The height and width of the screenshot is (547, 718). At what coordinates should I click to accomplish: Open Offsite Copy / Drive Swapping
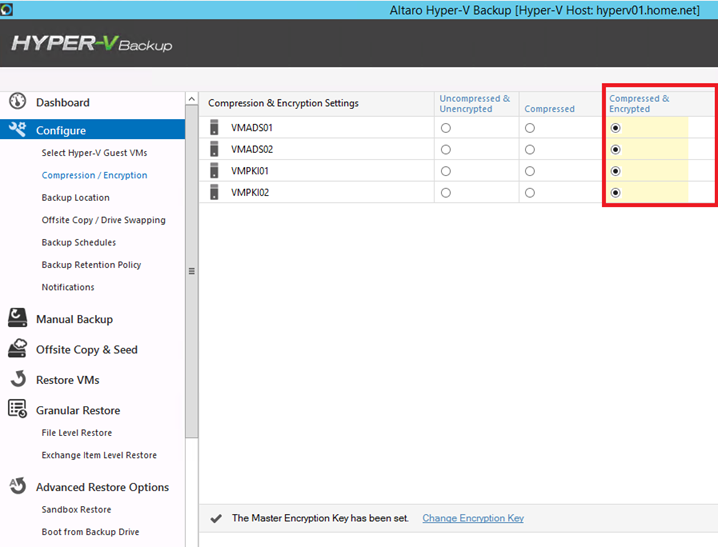click(x=103, y=220)
